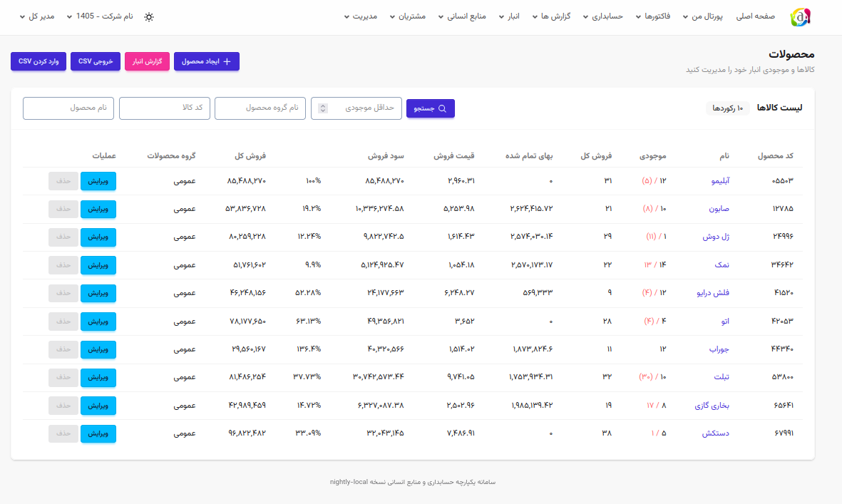Open the app logo home icon
The height and width of the screenshot is (504, 842).
click(800, 17)
